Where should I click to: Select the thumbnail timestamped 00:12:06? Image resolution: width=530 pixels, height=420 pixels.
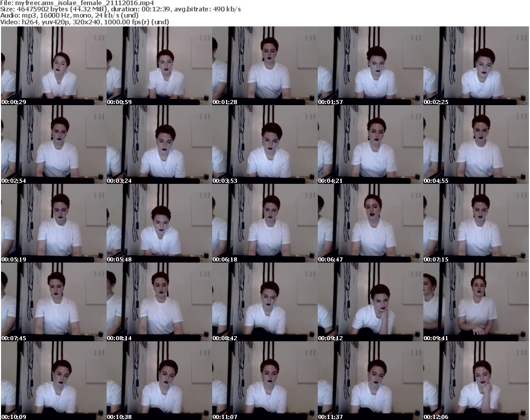(476, 381)
